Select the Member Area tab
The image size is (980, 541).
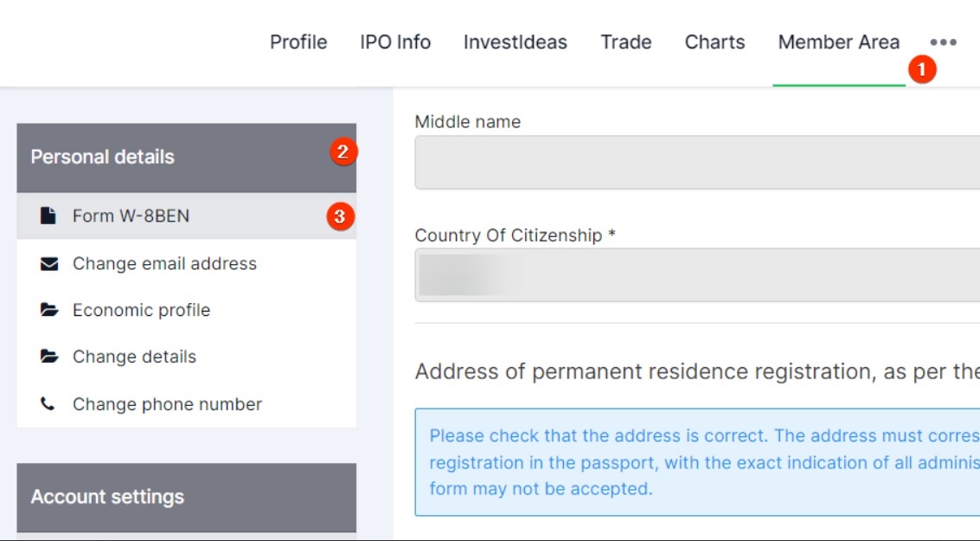(x=839, y=42)
